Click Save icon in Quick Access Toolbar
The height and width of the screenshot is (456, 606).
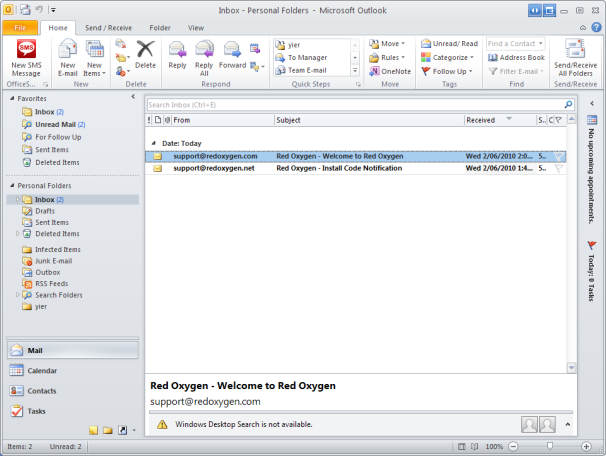point(25,10)
